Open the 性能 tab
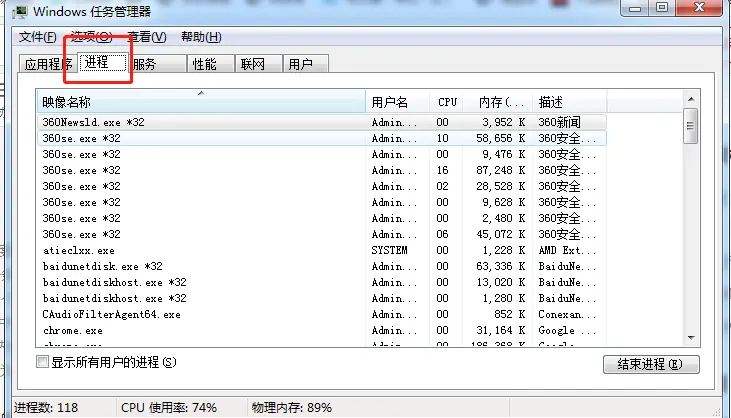This screenshot has height=418, width=731. coord(211,64)
